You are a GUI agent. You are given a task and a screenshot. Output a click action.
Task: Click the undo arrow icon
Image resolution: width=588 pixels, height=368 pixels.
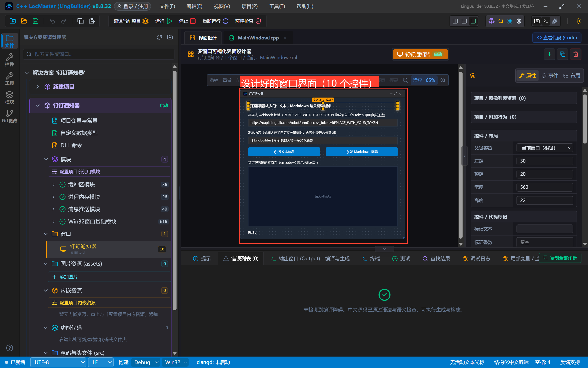[52, 21]
